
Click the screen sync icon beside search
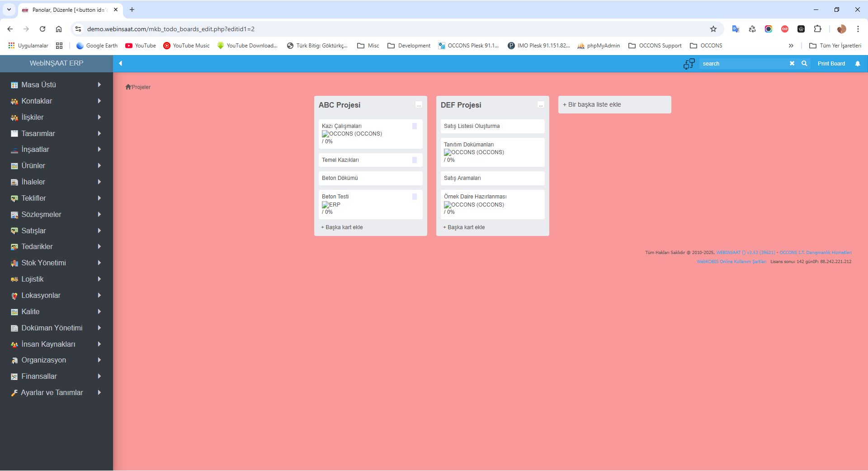click(689, 64)
